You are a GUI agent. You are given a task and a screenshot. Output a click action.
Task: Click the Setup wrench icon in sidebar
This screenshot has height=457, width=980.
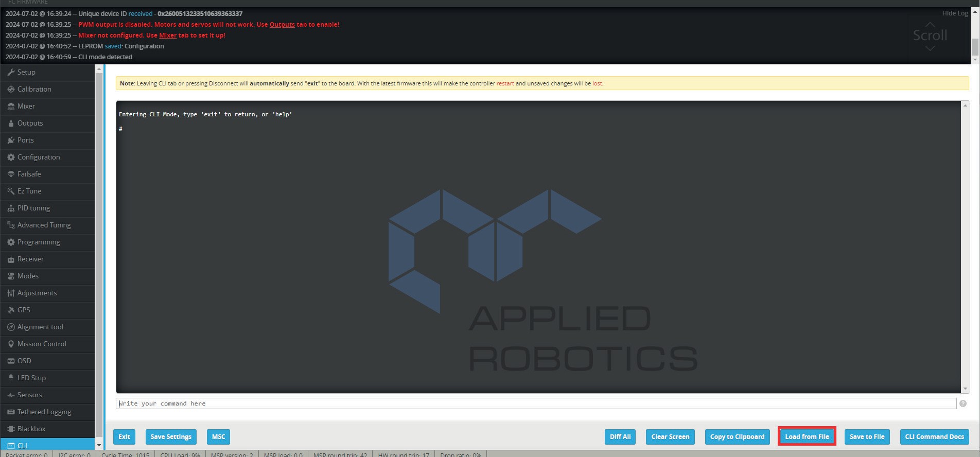tap(11, 73)
